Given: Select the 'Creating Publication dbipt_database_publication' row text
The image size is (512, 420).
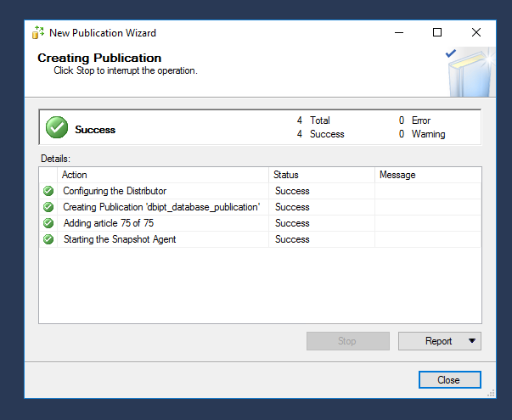Looking at the screenshot, I should tap(161, 207).
